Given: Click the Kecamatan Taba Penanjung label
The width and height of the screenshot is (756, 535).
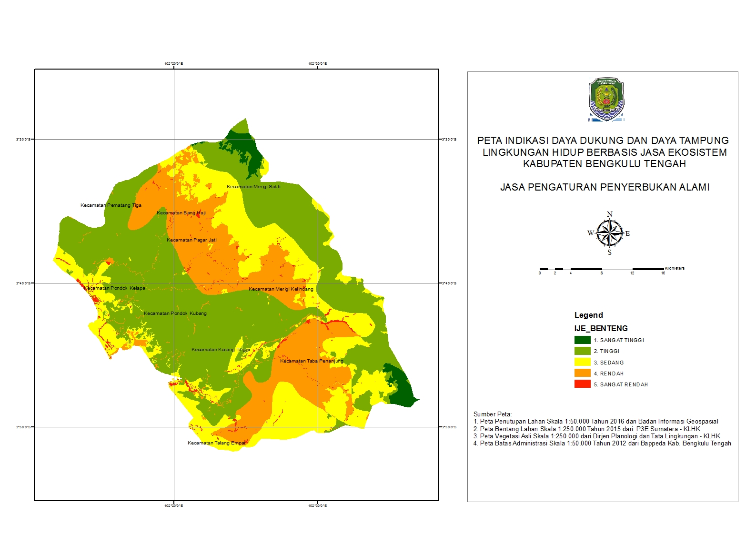Looking at the screenshot, I should tap(312, 361).
